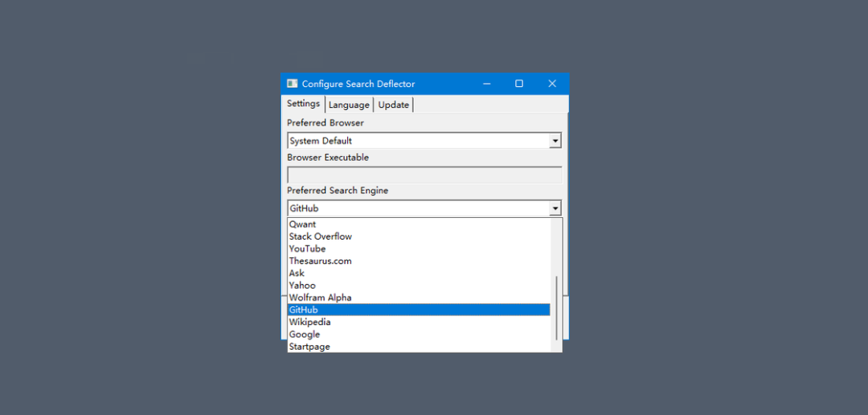Choose Yahoo from the engine list
868x415 pixels.
(x=419, y=286)
